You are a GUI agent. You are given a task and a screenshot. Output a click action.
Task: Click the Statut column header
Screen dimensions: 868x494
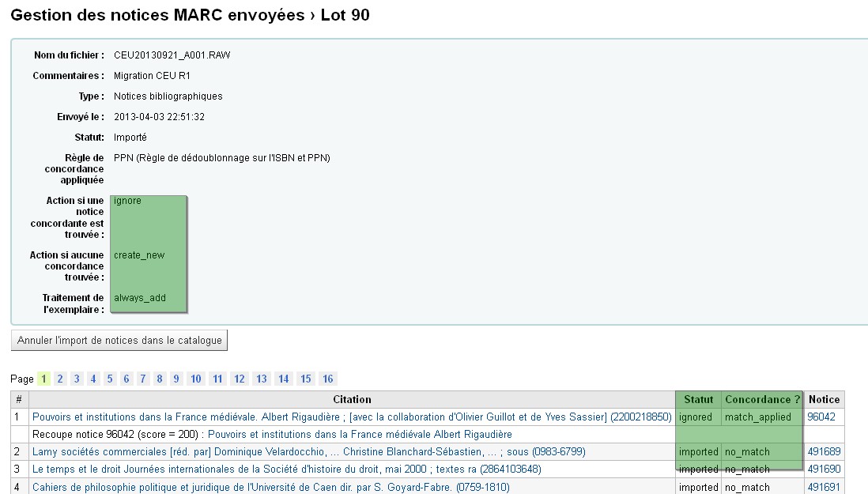(x=698, y=399)
